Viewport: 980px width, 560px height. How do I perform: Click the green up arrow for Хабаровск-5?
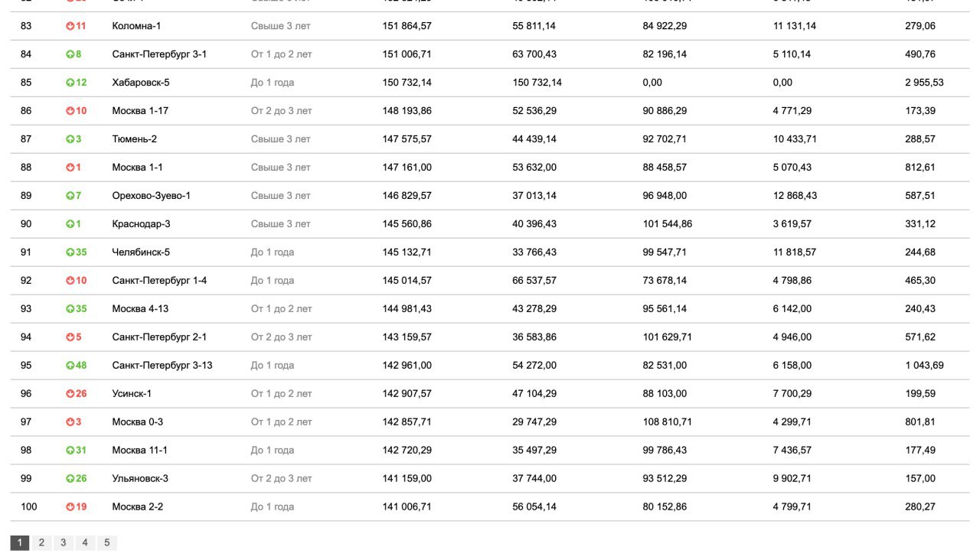coord(70,83)
